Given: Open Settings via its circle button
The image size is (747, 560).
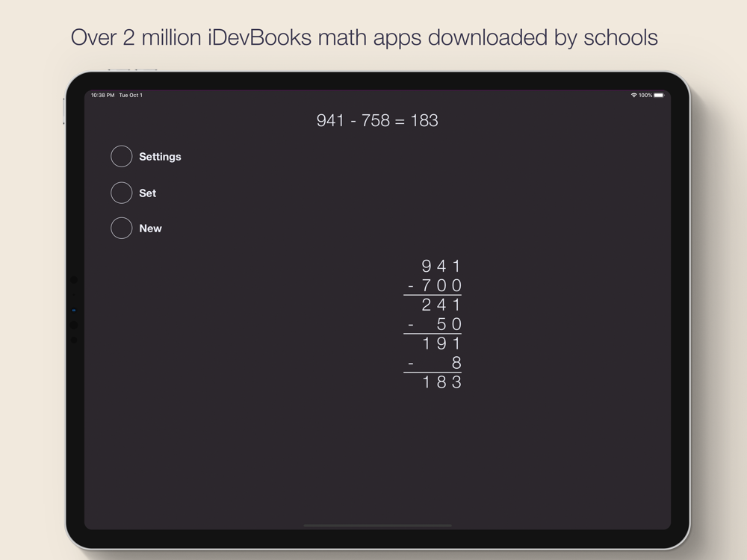Looking at the screenshot, I should (122, 156).
